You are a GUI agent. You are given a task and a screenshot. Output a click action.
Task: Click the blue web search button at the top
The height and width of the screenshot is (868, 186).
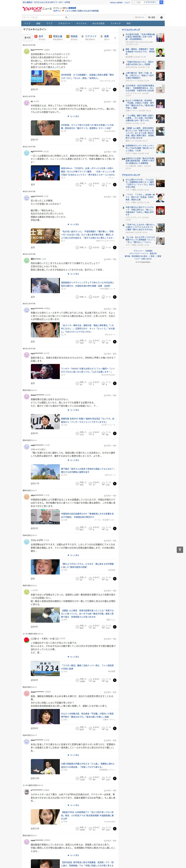pyautogui.click(x=161, y=2)
